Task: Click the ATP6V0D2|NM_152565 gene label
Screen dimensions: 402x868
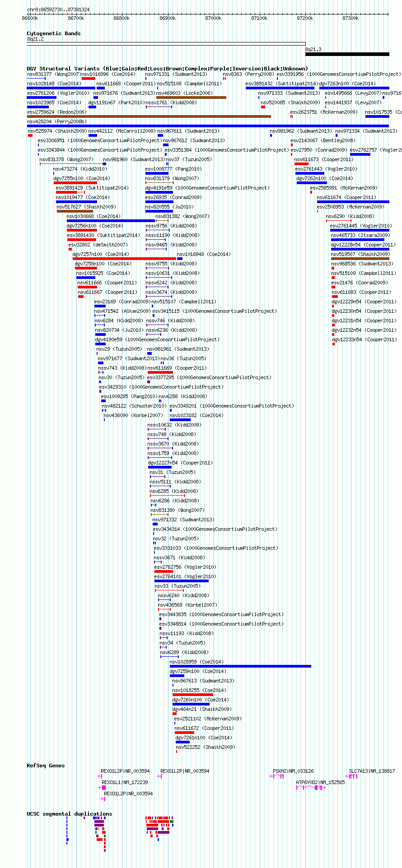Action: click(320, 782)
